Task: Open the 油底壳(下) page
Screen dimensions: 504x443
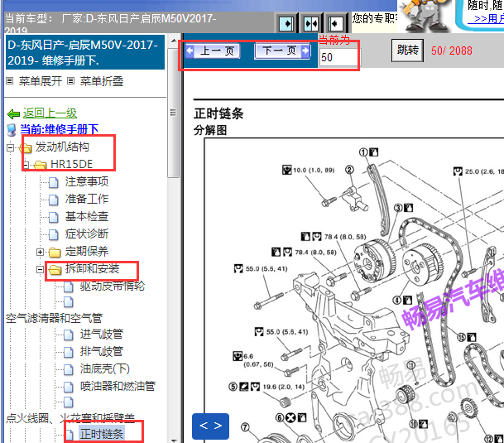Action: (105, 368)
